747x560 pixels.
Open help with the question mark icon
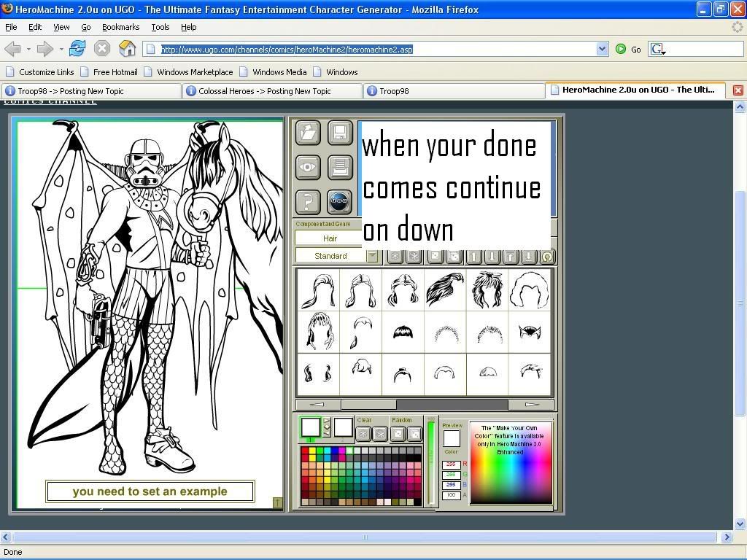click(x=308, y=201)
